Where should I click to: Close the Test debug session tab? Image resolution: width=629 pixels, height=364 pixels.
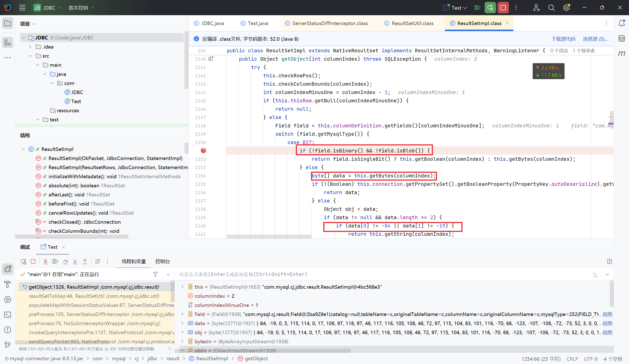click(63, 247)
